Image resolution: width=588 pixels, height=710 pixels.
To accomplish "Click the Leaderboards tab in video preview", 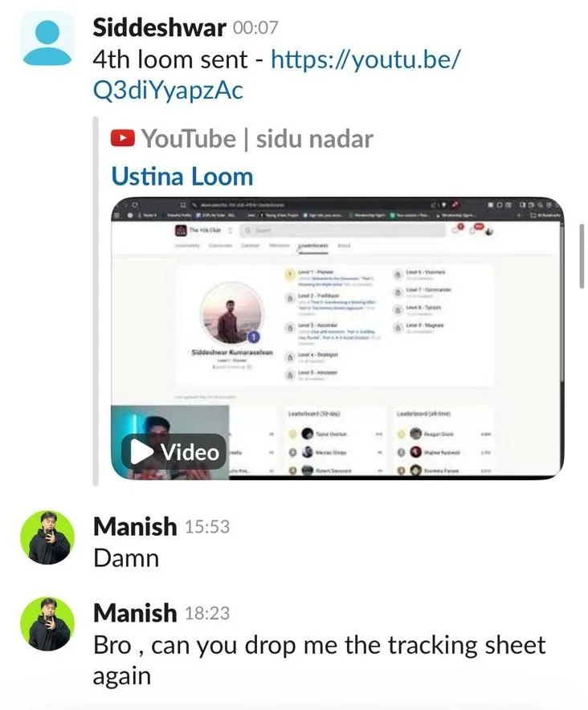I will (312, 246).
